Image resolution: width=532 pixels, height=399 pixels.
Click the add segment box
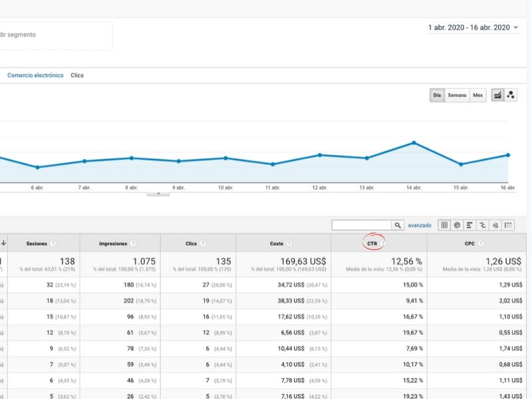coord(56,35)
